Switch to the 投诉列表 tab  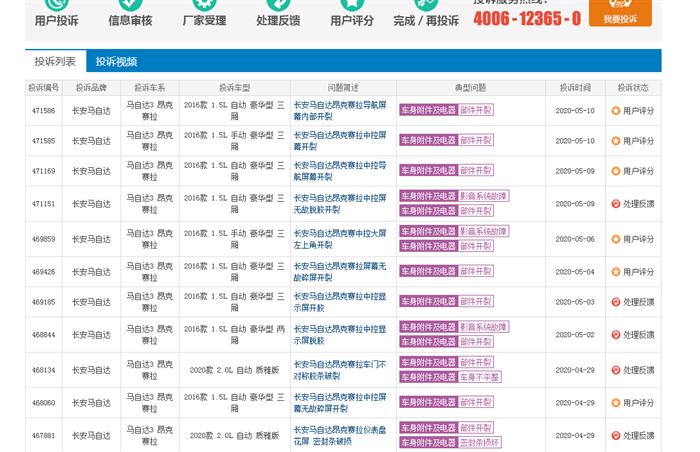pos(55,62)
